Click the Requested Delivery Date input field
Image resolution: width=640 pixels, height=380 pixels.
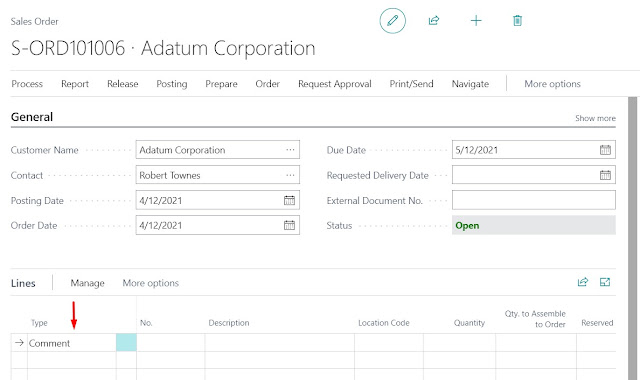(x=533, y=175)
